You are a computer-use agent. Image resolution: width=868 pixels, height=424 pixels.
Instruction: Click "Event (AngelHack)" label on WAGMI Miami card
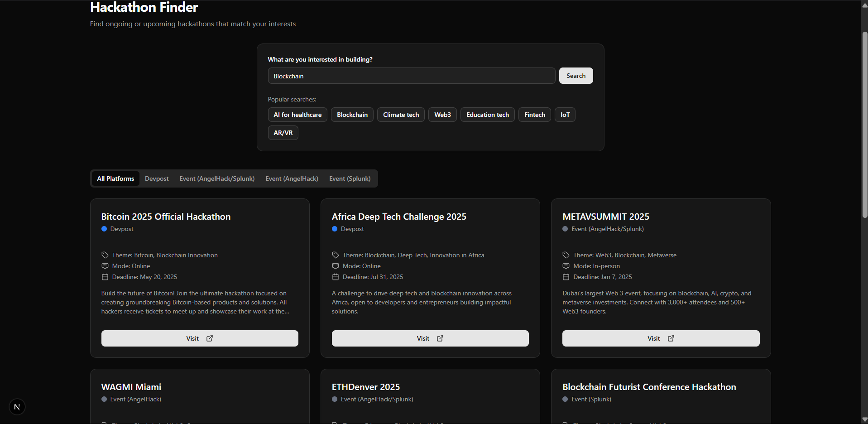pos(136,399)
